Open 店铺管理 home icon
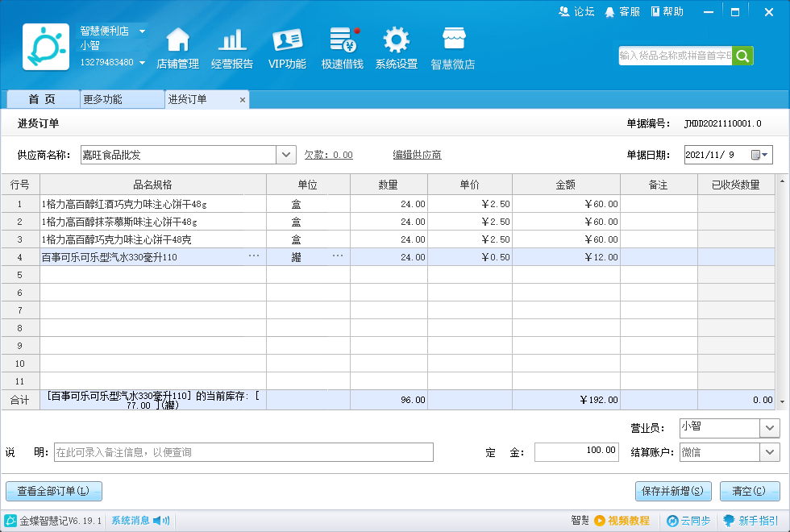The height and width of the screenshot is (532, 790). tap(178, 39)
